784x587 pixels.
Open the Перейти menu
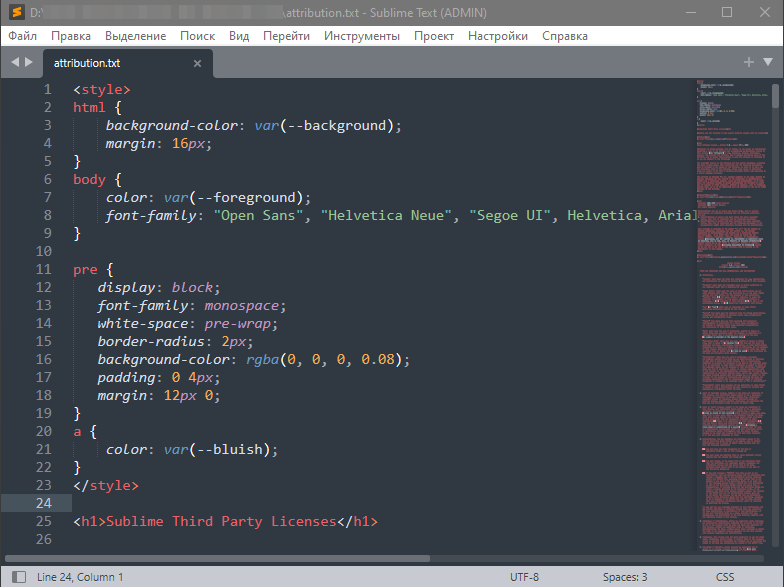(286, 36)
